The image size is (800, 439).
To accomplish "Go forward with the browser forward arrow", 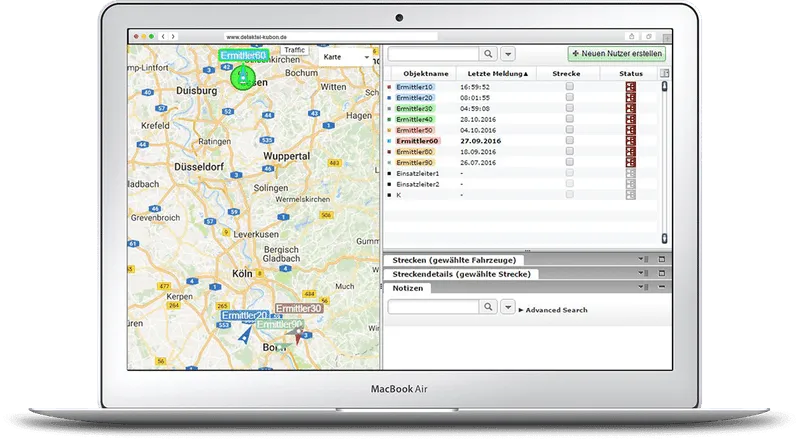I will pyautogui.click(x=173, y=37).
